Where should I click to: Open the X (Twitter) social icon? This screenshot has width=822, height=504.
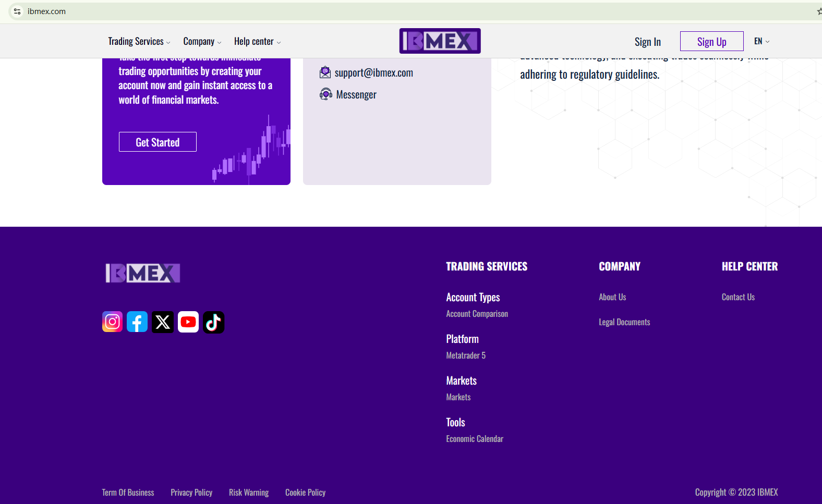(163, 322)
